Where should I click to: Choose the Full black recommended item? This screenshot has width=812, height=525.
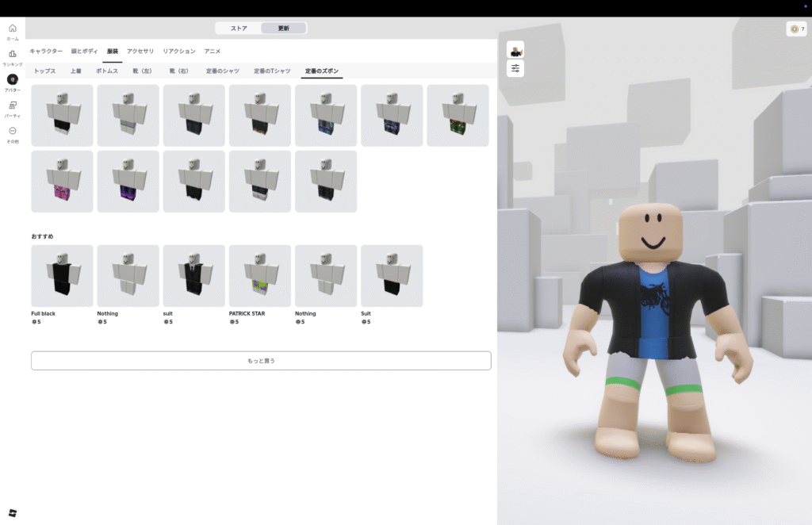pyautogui.click(x=62, y=275)
